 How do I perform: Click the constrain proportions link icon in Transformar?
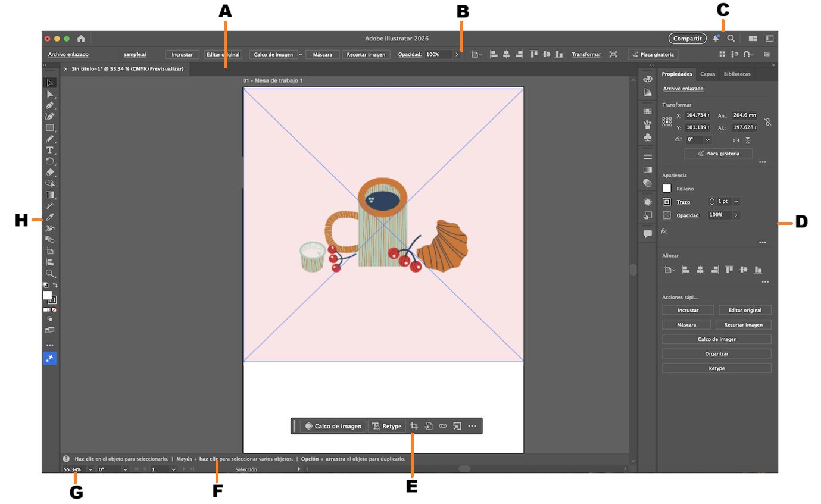767,121
